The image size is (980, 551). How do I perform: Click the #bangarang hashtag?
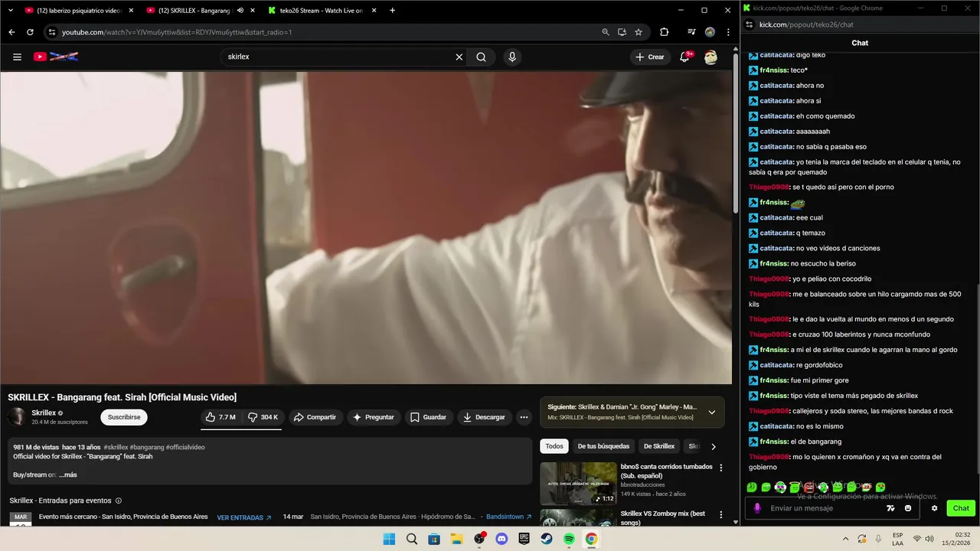(145, 447)
